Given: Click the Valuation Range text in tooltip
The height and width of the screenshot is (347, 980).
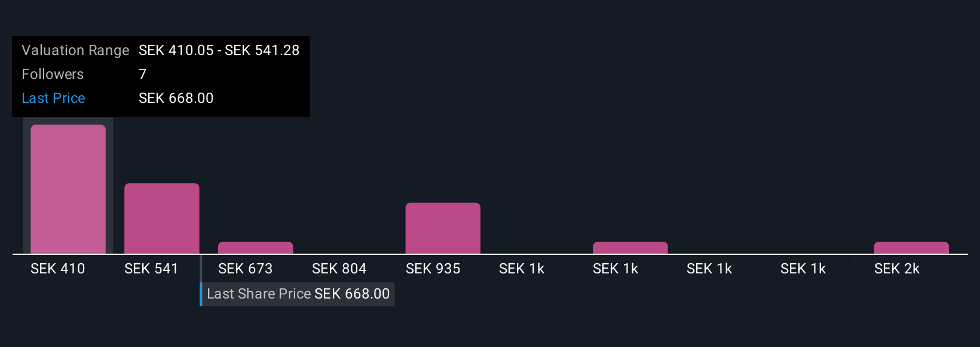Looking at the screenshot, I should point(75,50).
